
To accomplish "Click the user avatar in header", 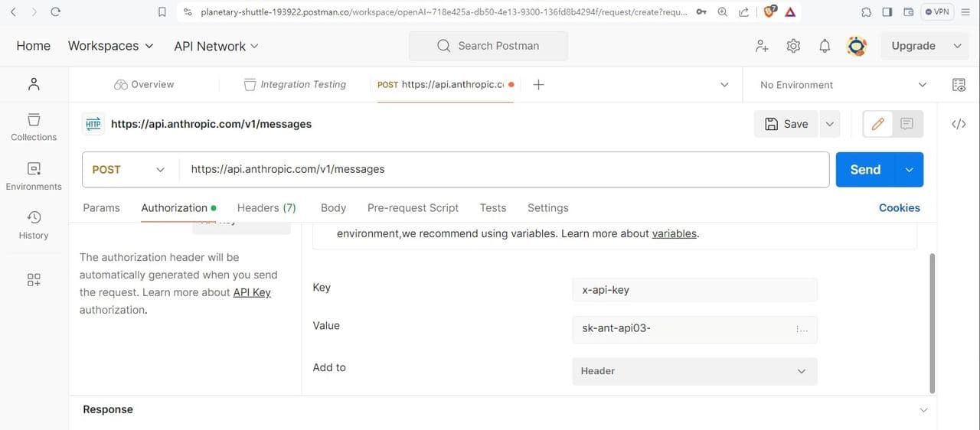I will coord(857,46).
